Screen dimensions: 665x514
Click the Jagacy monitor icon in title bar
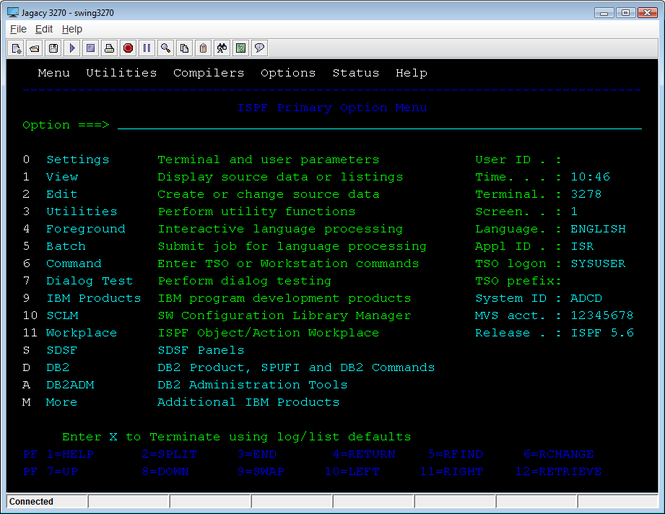13,12
